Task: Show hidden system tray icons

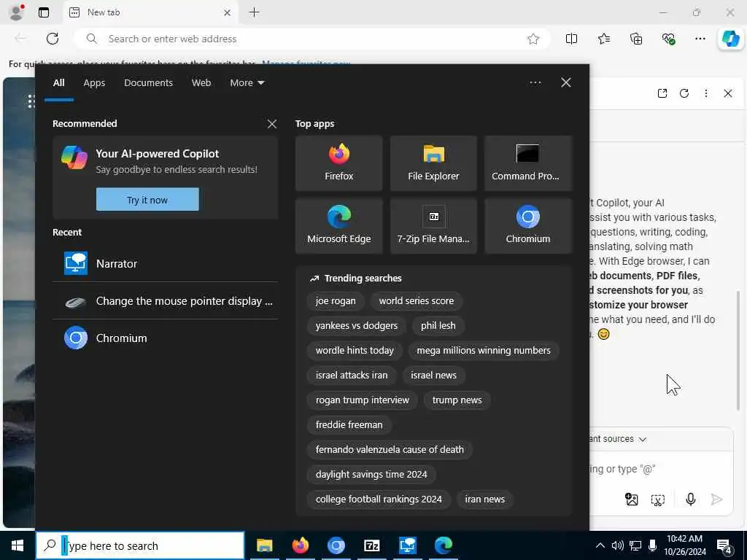Action: tap(600, 545)
